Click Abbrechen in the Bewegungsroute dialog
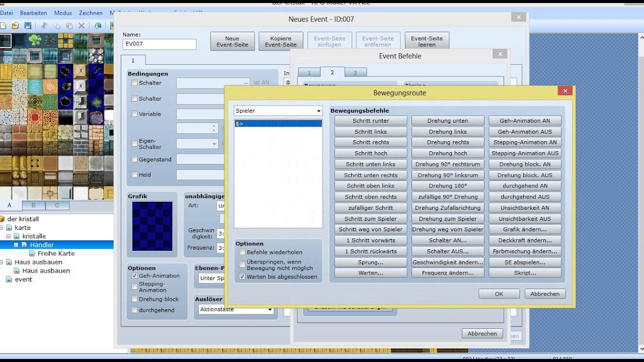644x362 pixels. [545, 294]
